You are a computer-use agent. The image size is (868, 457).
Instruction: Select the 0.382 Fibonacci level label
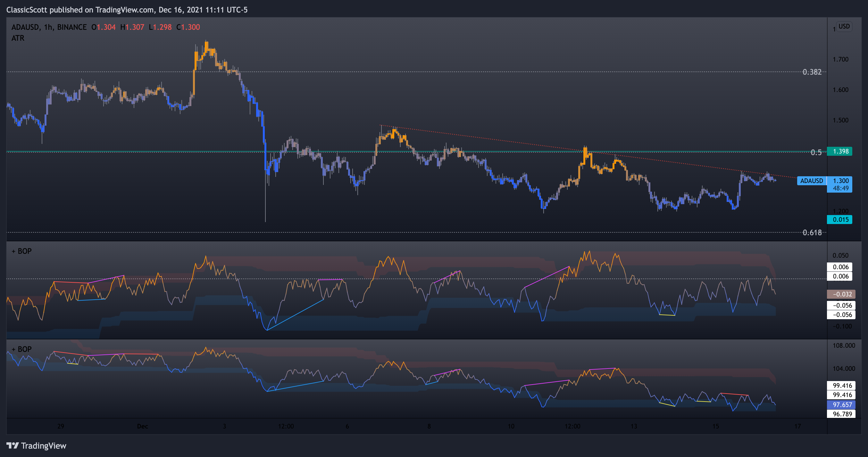[x=812, y=72]
